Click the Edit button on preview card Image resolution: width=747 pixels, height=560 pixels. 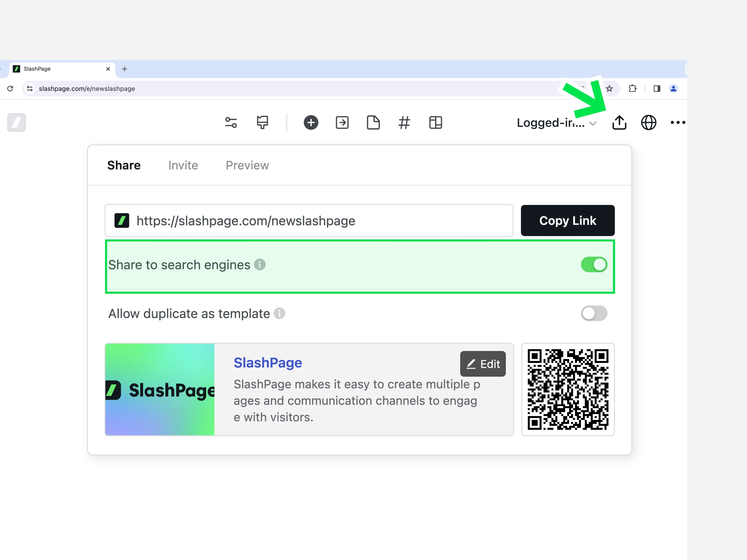click(483, 364)
